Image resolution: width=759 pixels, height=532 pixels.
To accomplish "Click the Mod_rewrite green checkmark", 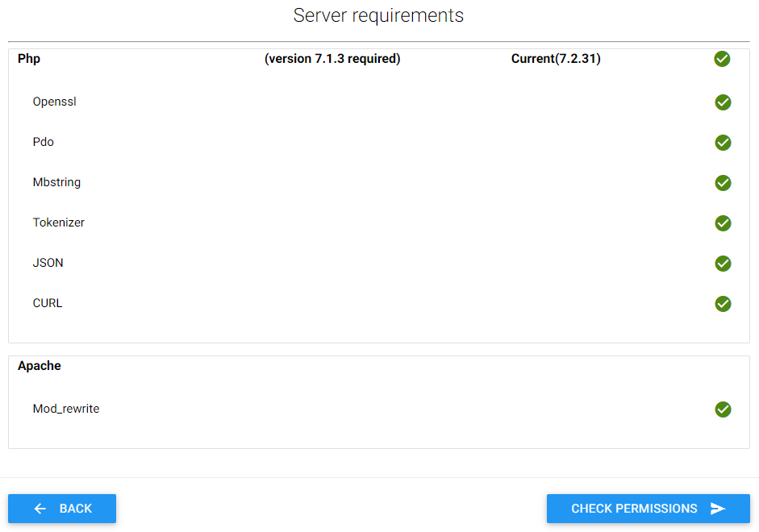I will [723, 409].
